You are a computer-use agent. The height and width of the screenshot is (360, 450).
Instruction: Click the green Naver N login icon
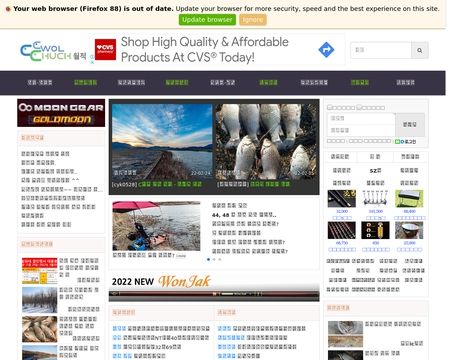[397, 142]
